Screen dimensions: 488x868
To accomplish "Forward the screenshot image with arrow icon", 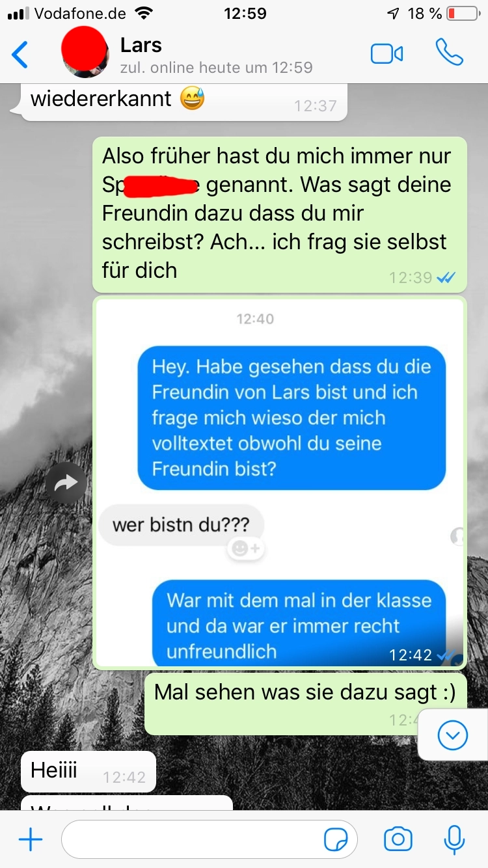I will [x=66, y=483].
